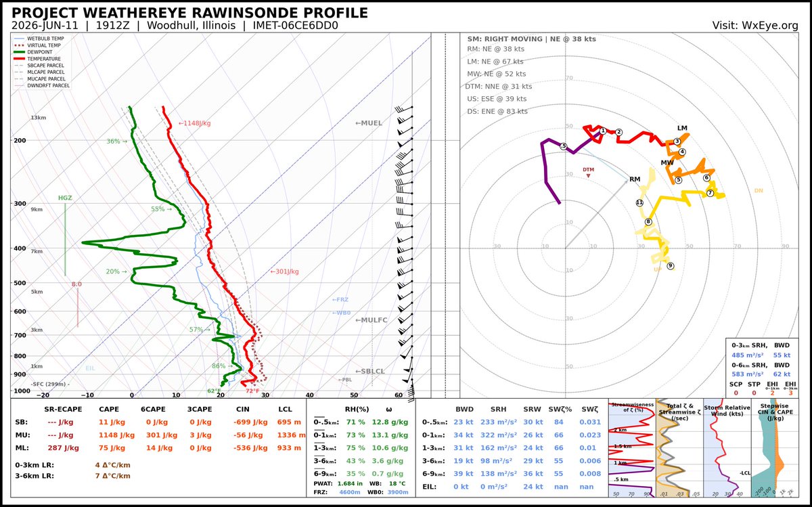Screen dimensions: 812x507
Task: Click the red 'DTM' triangle marker
Action: click(x=588, y=176)
